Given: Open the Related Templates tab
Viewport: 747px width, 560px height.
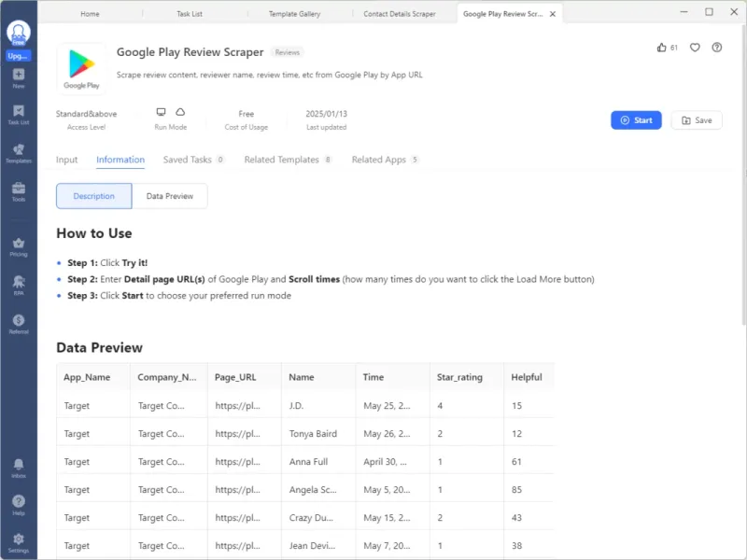Looking at the screenshot, I should point(289,160).
